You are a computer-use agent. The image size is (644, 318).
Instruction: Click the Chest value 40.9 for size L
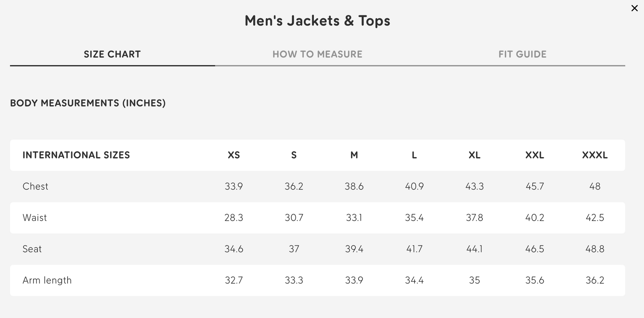tap(414, 186)
